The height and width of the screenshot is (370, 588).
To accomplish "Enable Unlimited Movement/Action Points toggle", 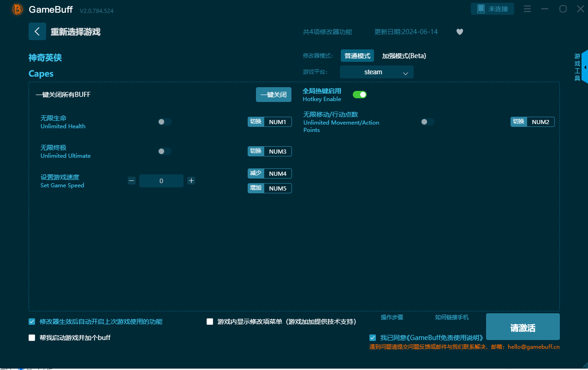I will click(x=427, y=122).
